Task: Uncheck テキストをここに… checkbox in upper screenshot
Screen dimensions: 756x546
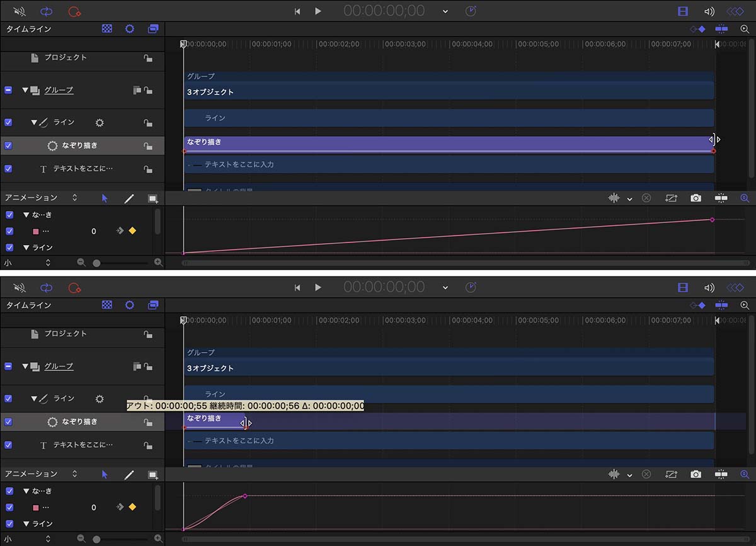Action: [8, 169]
